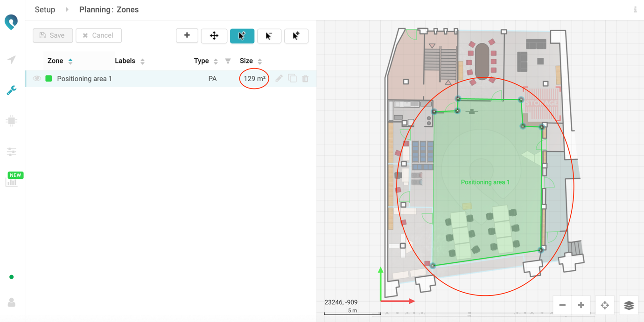Click the Setup breadcrumb link
Image resolution: width=644 pixels, height=322 pixels.
tap(45, 10)
